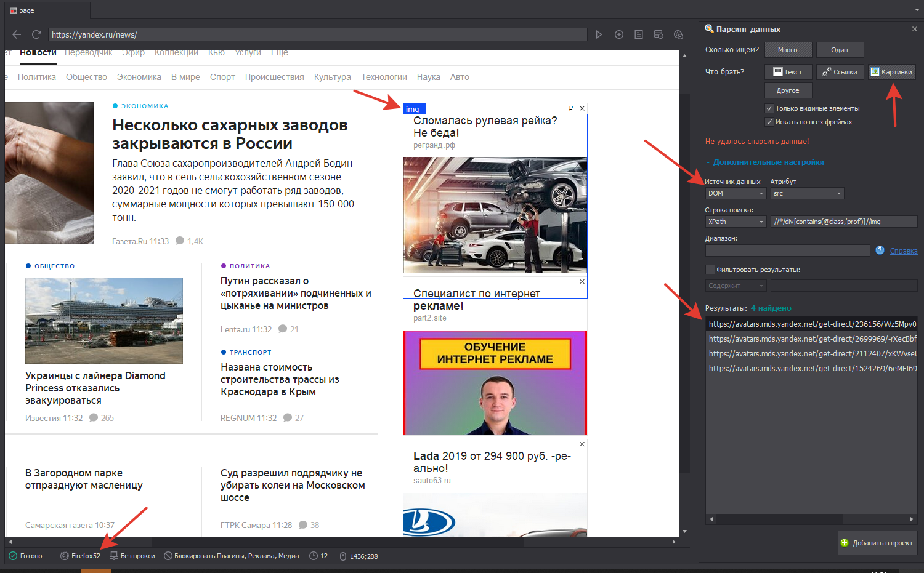Close the 'Сломалась рулевая рейка' ad

pyautogui.click(x=582, y=108)
